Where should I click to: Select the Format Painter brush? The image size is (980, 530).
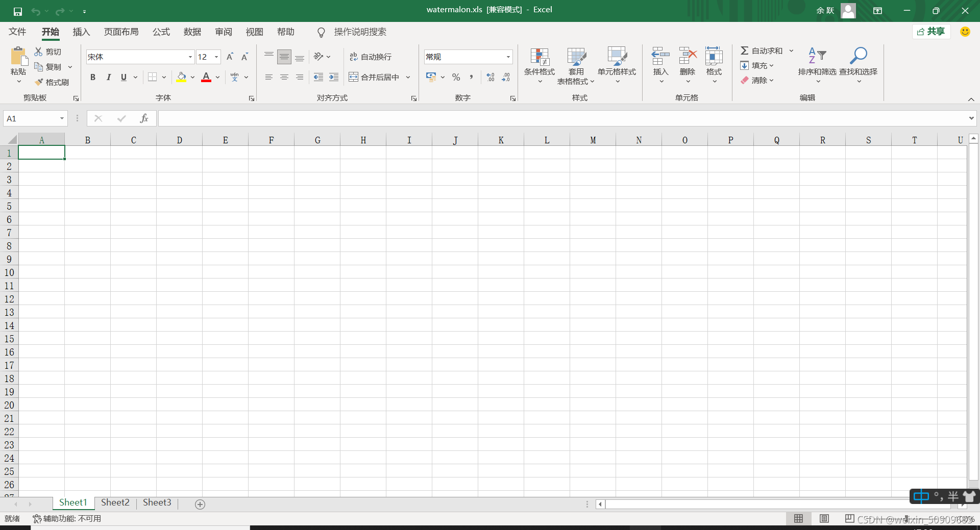(x=39, y=82)
